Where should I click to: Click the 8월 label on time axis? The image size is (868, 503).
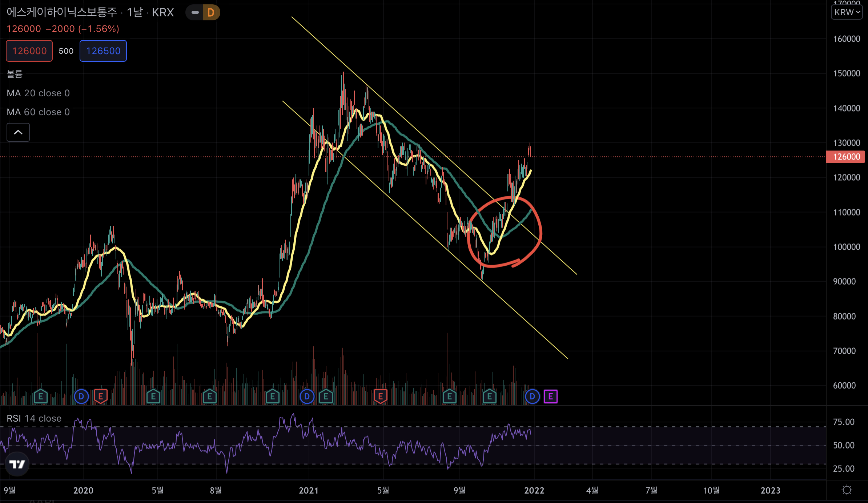pos(216,491)
